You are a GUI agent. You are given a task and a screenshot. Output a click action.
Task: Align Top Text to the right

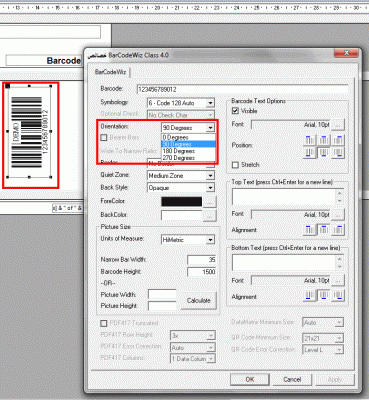click(x=338, y=230)
